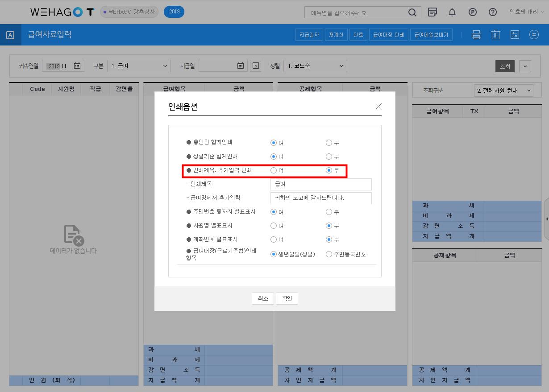Choose 주민등록번호 radio option
This screenshot has height=392, width=549.
point(329,254)
